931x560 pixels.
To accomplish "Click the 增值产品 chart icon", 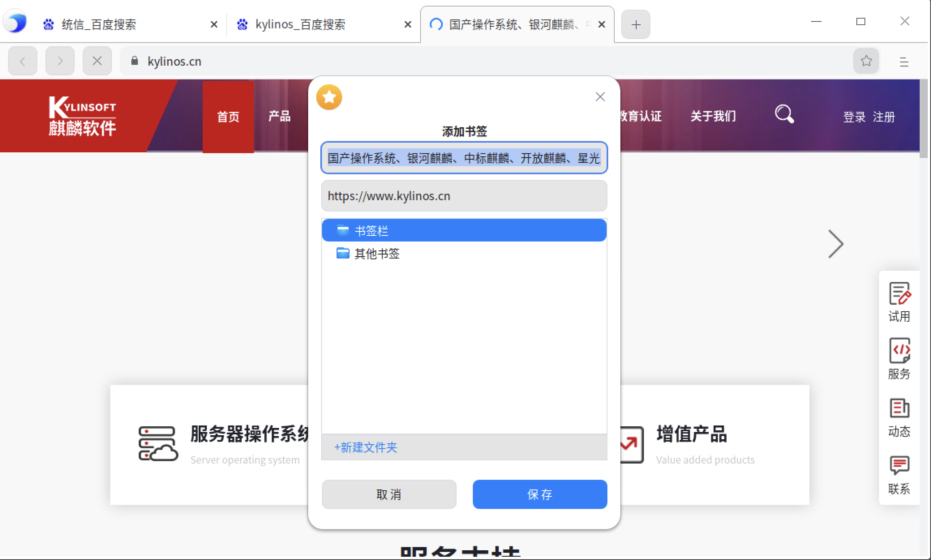I will tap(632, 445).
